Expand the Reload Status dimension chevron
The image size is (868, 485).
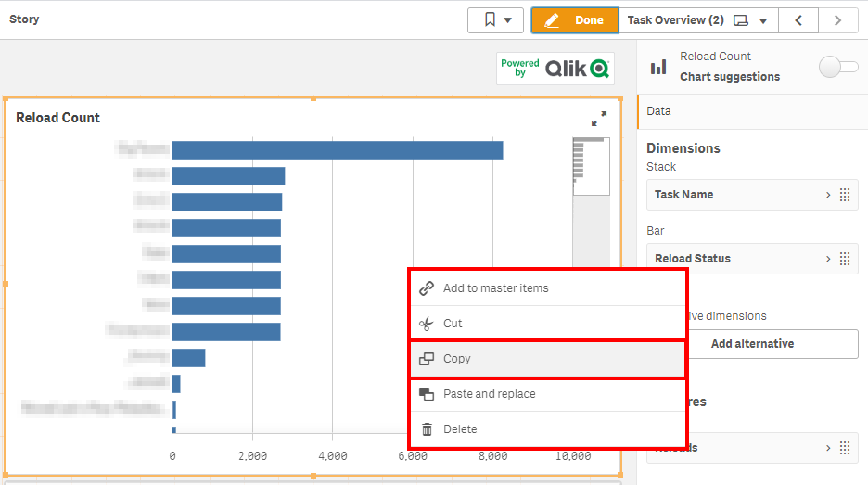828,259
